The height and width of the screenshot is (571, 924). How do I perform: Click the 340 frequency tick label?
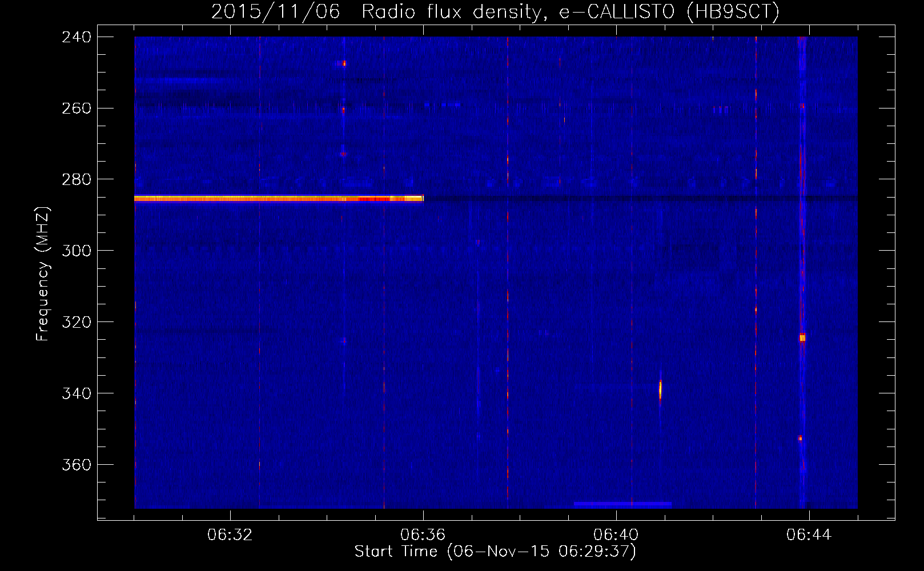tap(77, 394)
